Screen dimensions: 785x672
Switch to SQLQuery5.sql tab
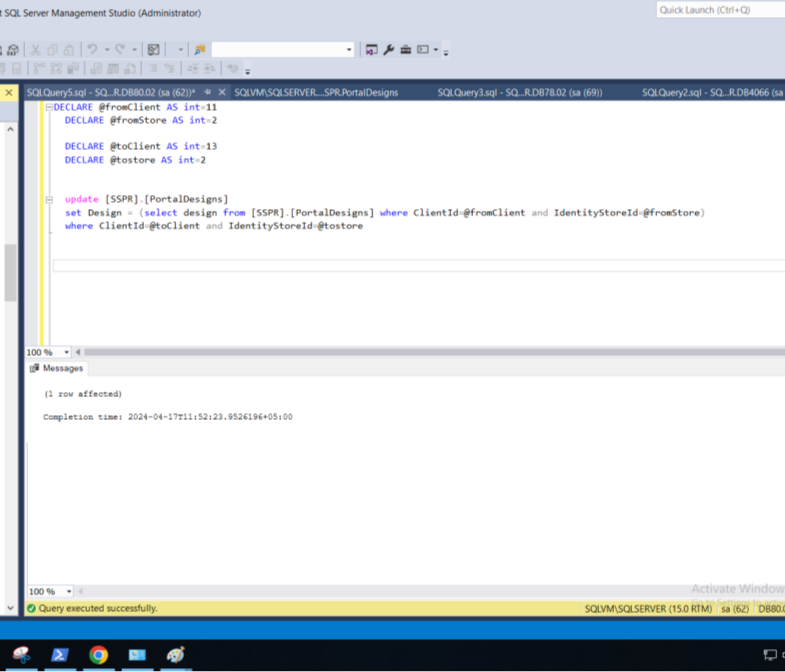111,92
